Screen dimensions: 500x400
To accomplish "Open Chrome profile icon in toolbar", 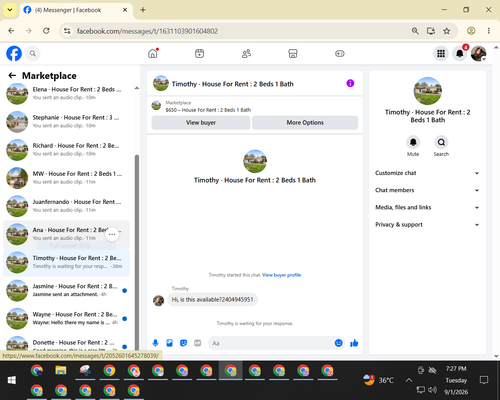I will point(471,31).
